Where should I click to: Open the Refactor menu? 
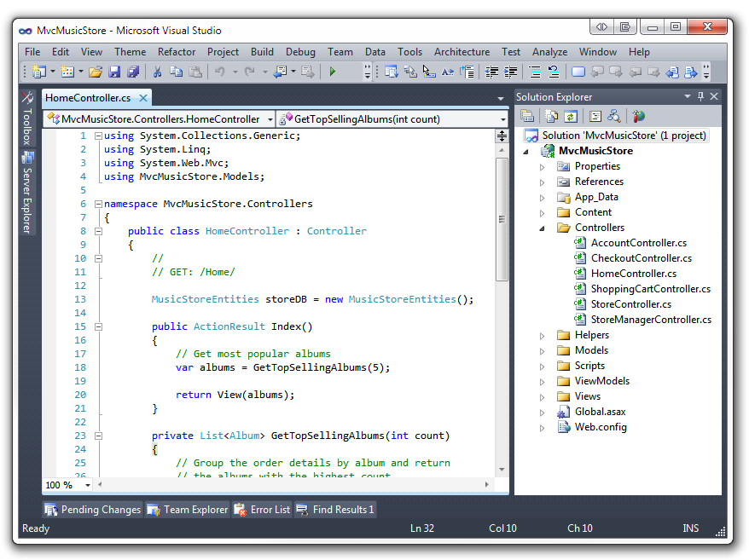click(x=177, y=51)
